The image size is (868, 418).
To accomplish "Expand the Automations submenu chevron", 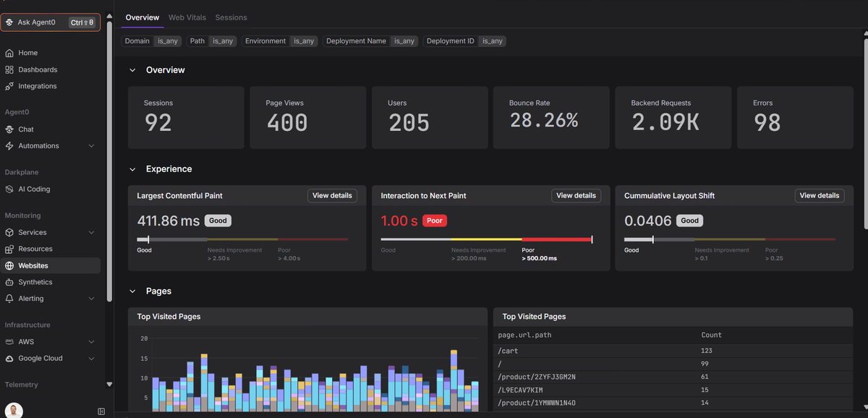I will 91,146.
